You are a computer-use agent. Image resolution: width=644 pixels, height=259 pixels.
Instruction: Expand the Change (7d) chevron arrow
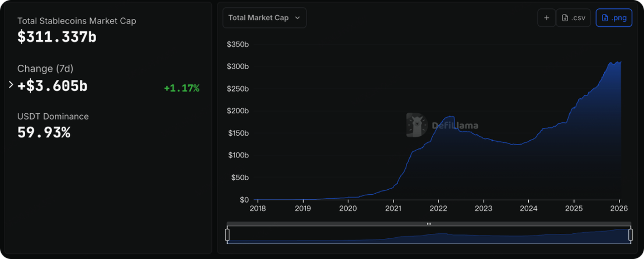tap(11, 85)
